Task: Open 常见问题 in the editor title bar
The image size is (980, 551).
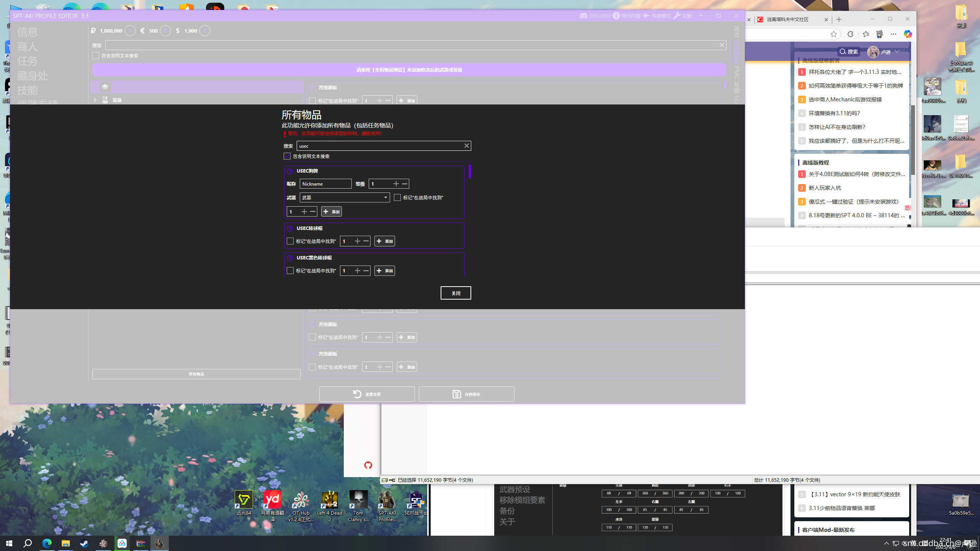Action: tap(626, 16)
